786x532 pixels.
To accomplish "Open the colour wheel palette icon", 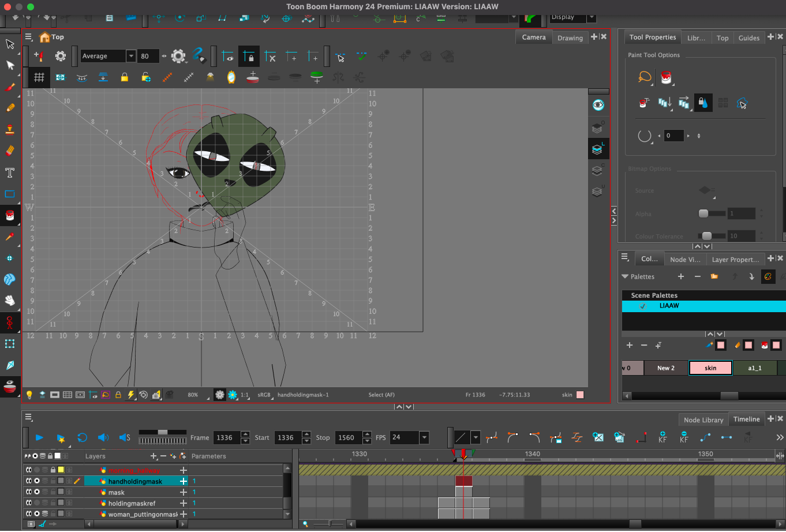I will pos(768,276).
